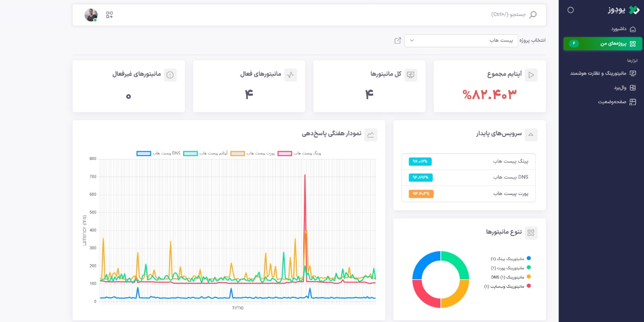Click the magnifier search icon in top bar
The width and height of the screenshot is (644, 322).
(x=533, y=15)
